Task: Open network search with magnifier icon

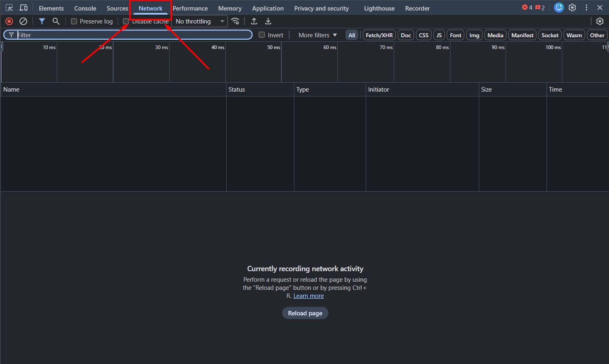Action: click(x=56, y=21)
